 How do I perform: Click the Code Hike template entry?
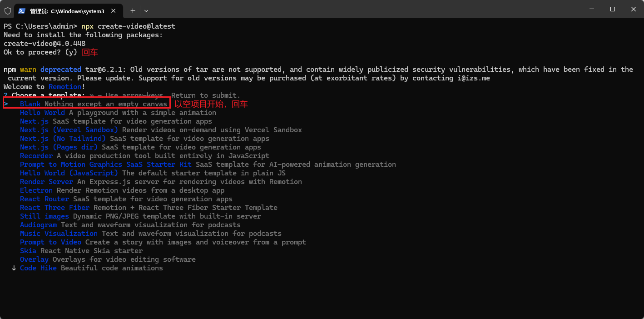[x=38, y=268]
